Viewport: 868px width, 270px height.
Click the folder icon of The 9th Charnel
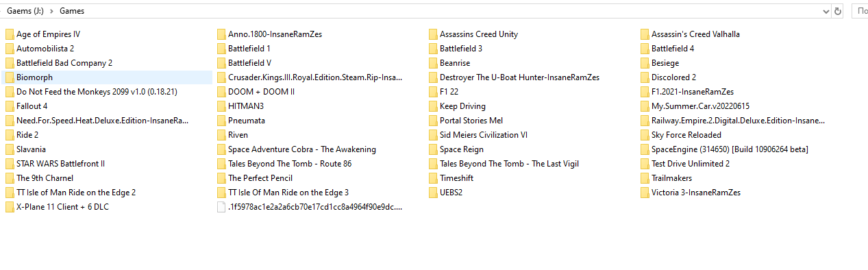tap(10, 178)
